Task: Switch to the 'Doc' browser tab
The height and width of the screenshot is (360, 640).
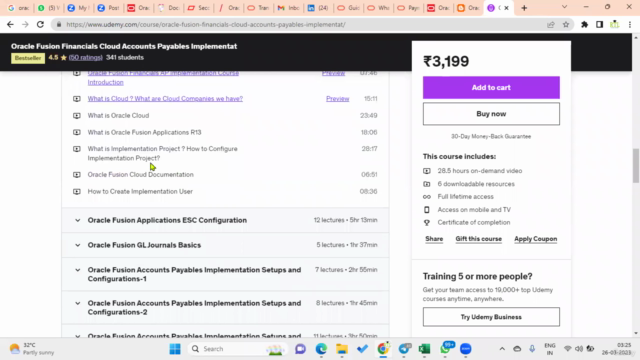Action: 169,8
